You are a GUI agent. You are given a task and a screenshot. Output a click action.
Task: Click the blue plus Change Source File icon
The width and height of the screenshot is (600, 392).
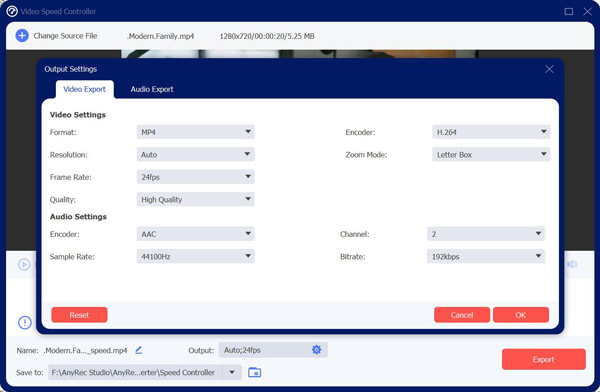point(22,36)
